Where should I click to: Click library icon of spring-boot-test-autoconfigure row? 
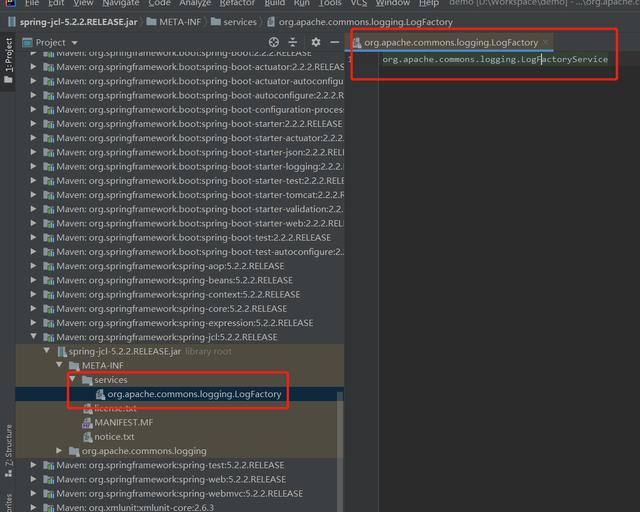[49, 252]
